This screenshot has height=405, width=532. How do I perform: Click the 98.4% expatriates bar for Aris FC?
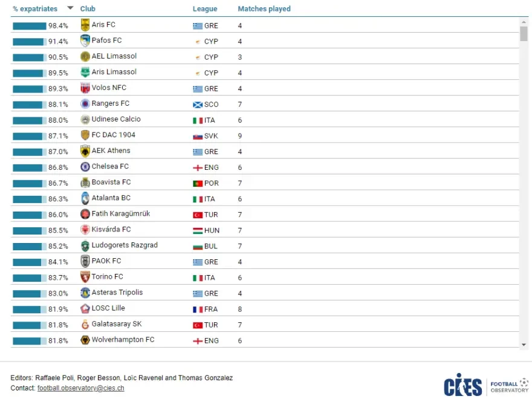(29, 26)
